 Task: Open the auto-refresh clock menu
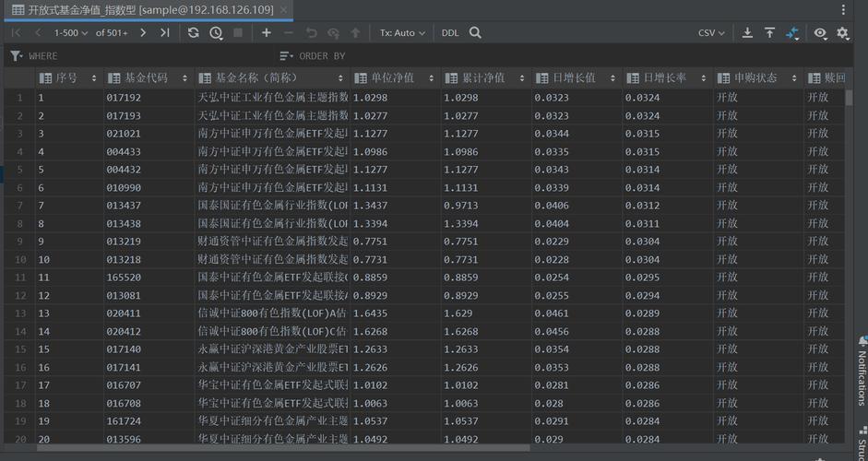(x=216, y=33)
